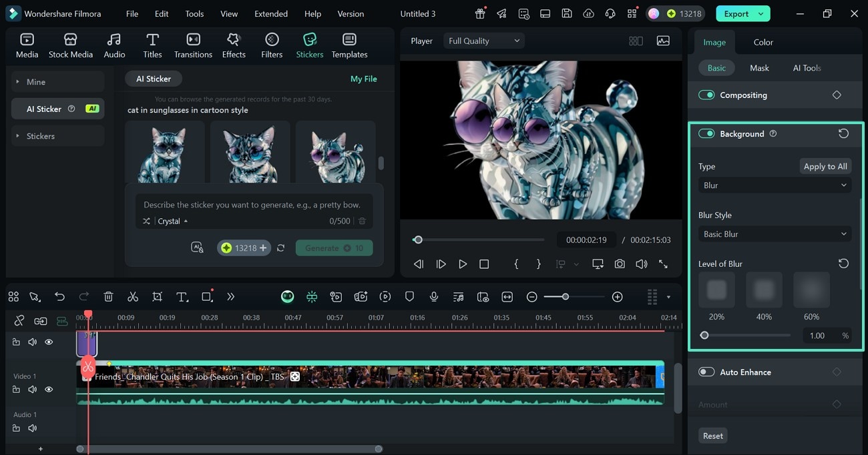Click the cloud upload icon in title bar

click(x=588, y=13)
